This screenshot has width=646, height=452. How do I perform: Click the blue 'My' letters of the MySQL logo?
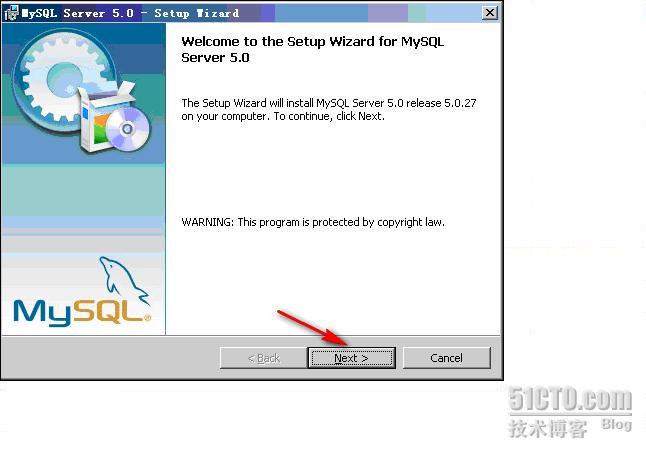coord(42,312)
